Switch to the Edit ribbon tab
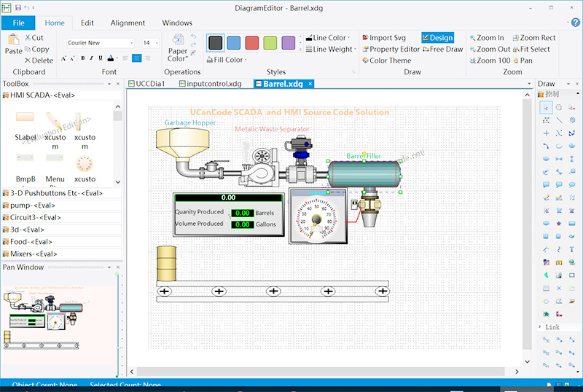The height and width of the screenshot is (392, 583). click(x=87, y=23)
